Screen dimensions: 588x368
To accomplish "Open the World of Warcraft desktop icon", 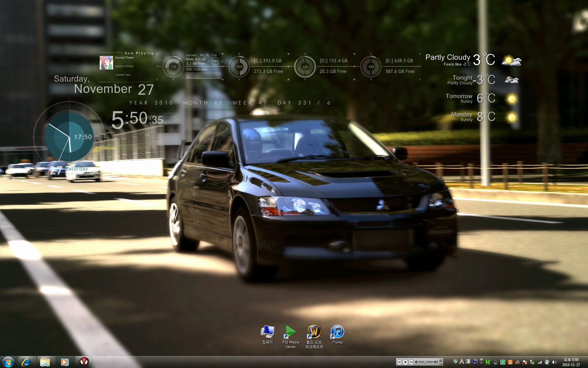I will click(314, 332).
